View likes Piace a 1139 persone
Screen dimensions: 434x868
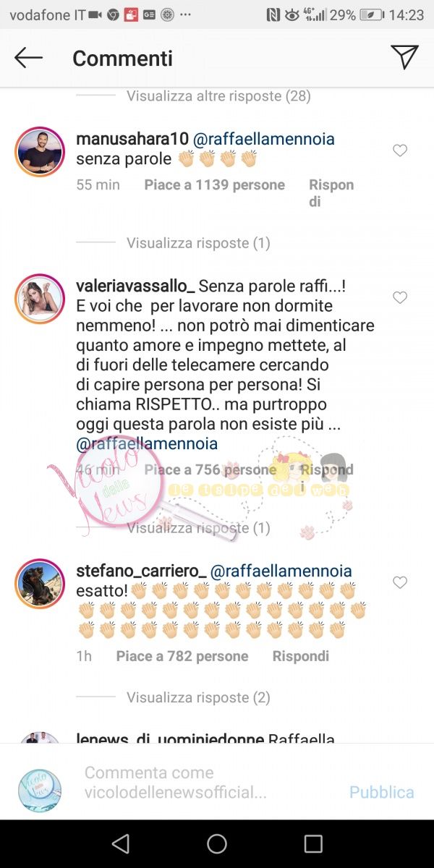(214, 184)
